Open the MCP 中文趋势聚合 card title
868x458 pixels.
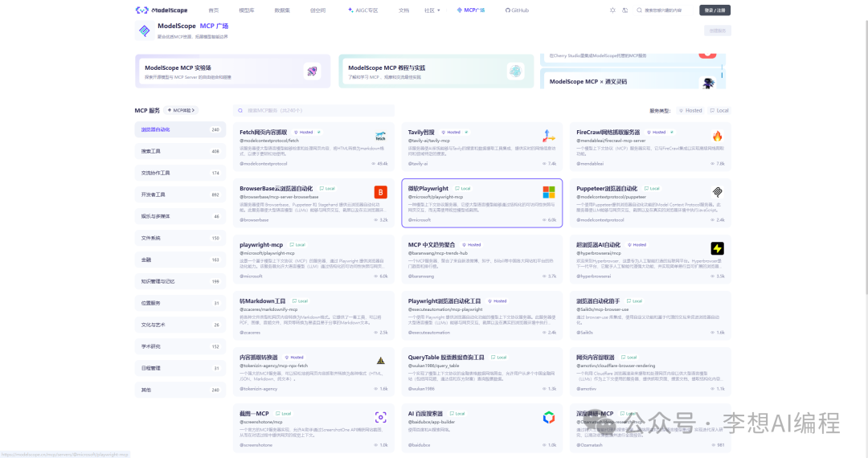point(432,244)
